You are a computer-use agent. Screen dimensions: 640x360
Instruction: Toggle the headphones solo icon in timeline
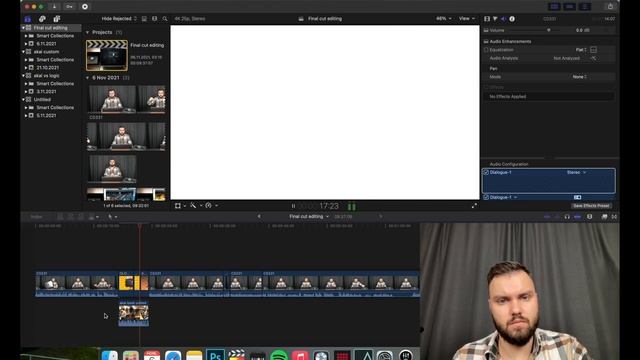[x=567, y=217]
